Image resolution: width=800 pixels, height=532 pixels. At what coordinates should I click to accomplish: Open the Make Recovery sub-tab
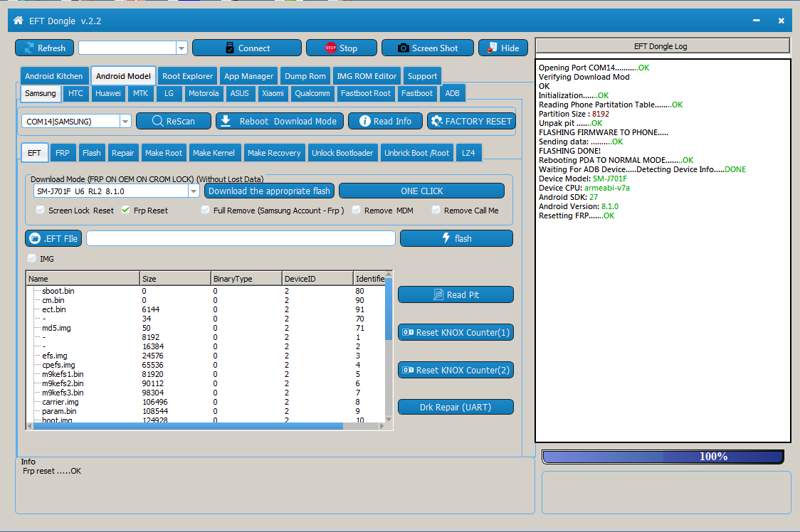pyautogui.click(x=274, y=153)
